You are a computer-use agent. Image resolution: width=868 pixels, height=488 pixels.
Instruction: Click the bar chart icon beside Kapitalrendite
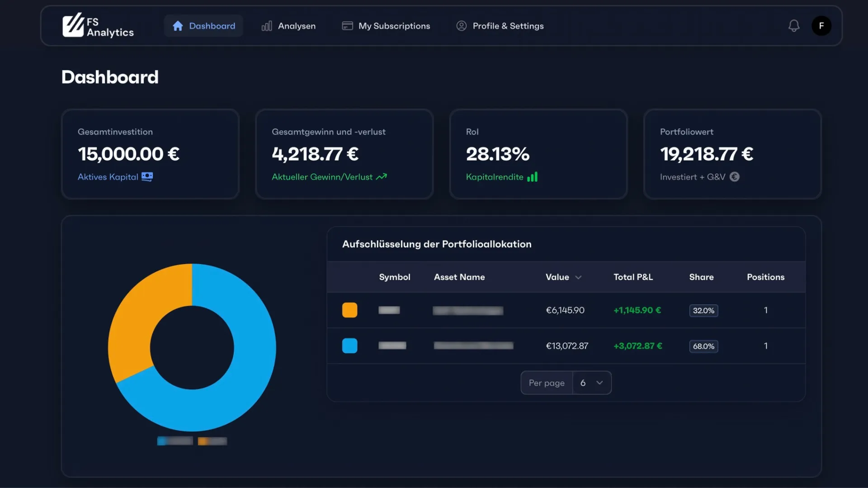(x=533, y=177)
